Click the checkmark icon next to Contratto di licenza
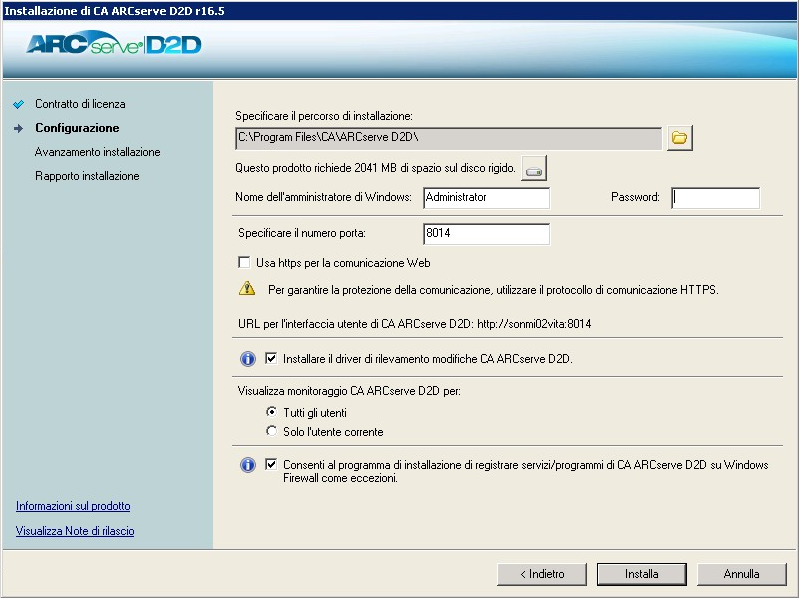The height and width of the screenshot is (598, 799). coord(18,104)
